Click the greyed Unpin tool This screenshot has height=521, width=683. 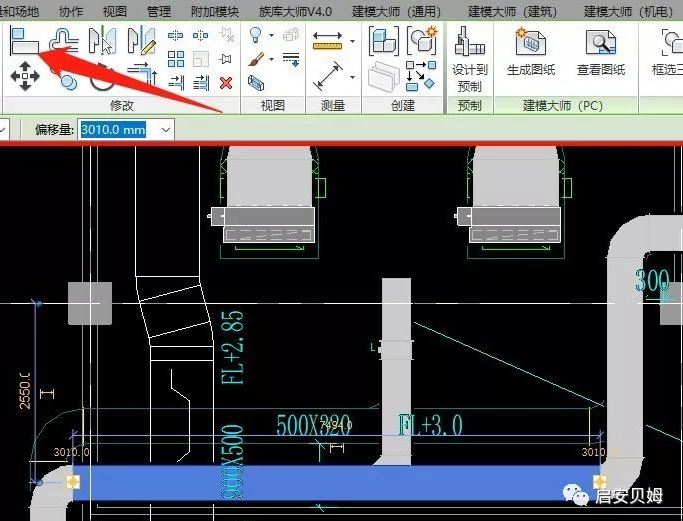pos(227,35)
